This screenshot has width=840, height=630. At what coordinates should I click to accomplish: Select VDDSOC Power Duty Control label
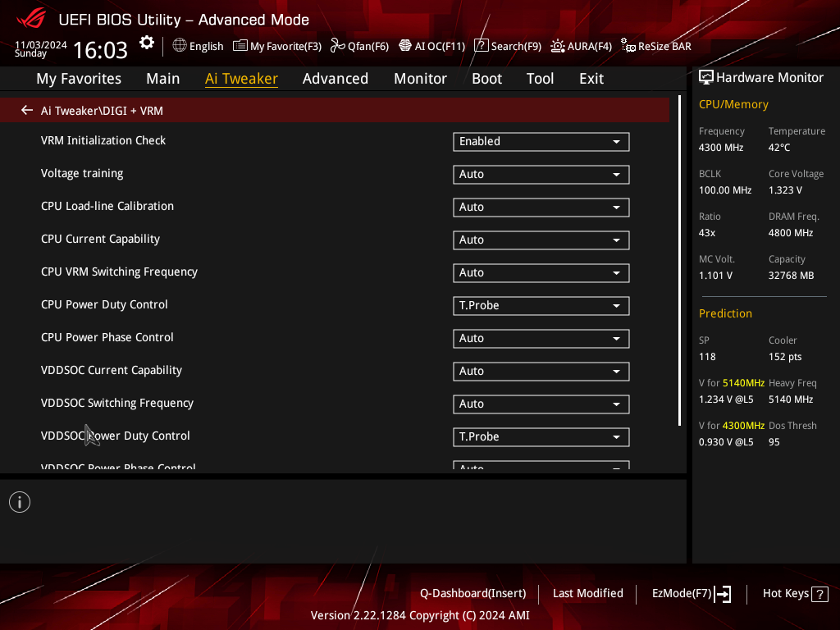(115, 436)
